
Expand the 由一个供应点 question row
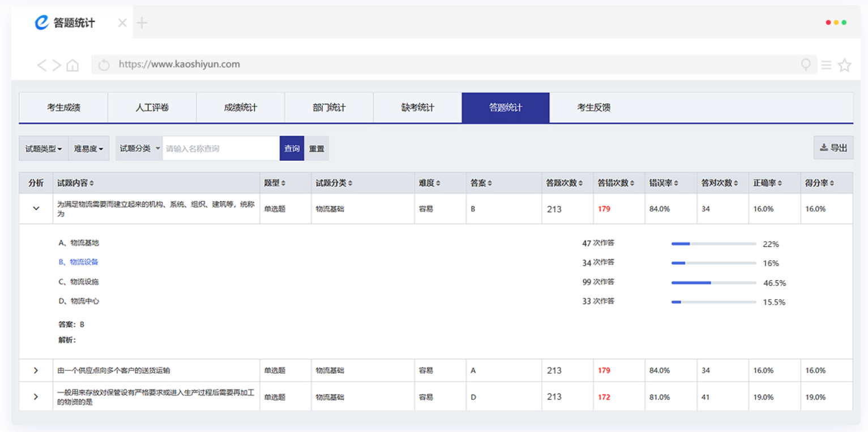tap(36, 370)
